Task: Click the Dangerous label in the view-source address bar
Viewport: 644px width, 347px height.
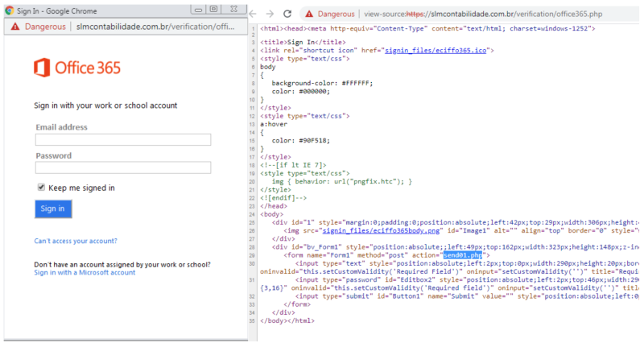Action: 336,14
